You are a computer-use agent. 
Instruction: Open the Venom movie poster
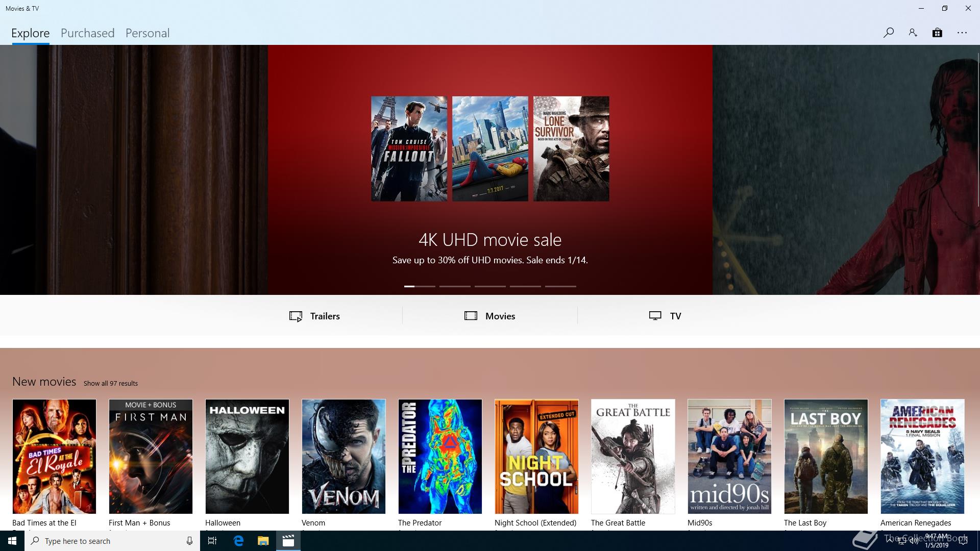click(344, 457)
